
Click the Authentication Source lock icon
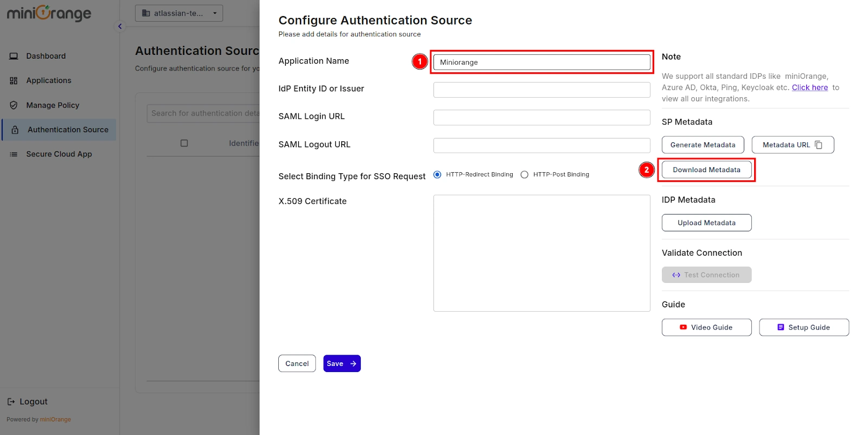(x=15, y=130)
